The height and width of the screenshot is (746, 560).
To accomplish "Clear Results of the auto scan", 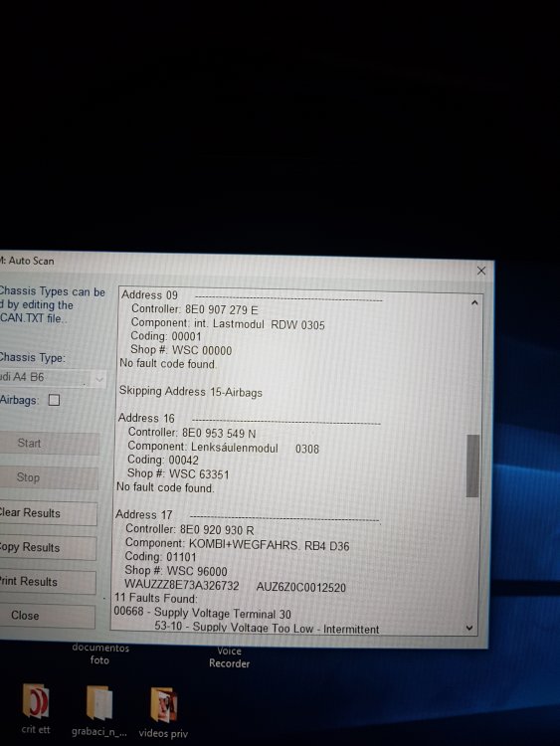I will pos(48,513).
